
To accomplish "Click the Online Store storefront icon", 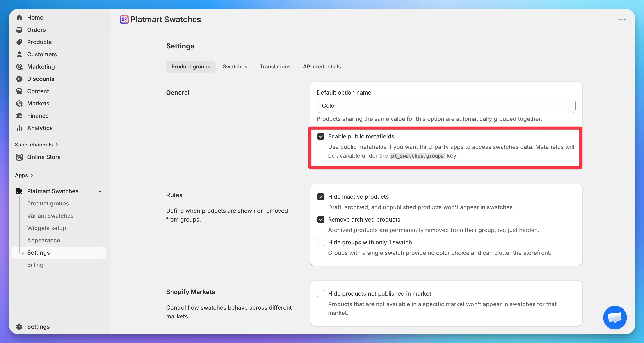I will click(19, 157).
